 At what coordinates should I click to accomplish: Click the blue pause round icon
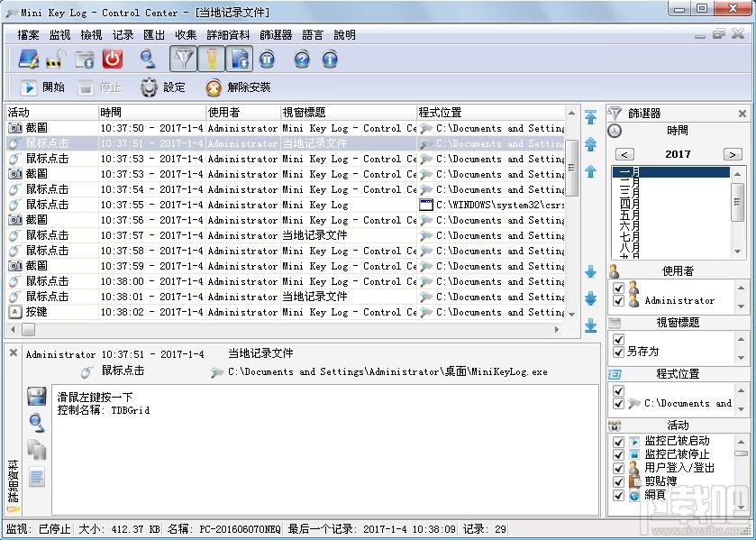tap(267, 59)
